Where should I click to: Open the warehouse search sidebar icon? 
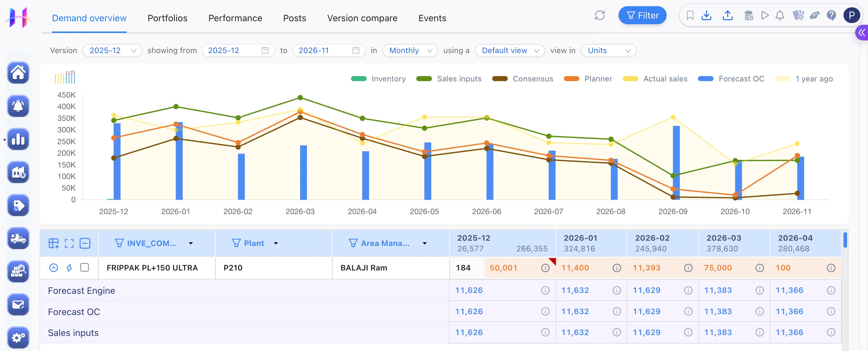(18, 271)
